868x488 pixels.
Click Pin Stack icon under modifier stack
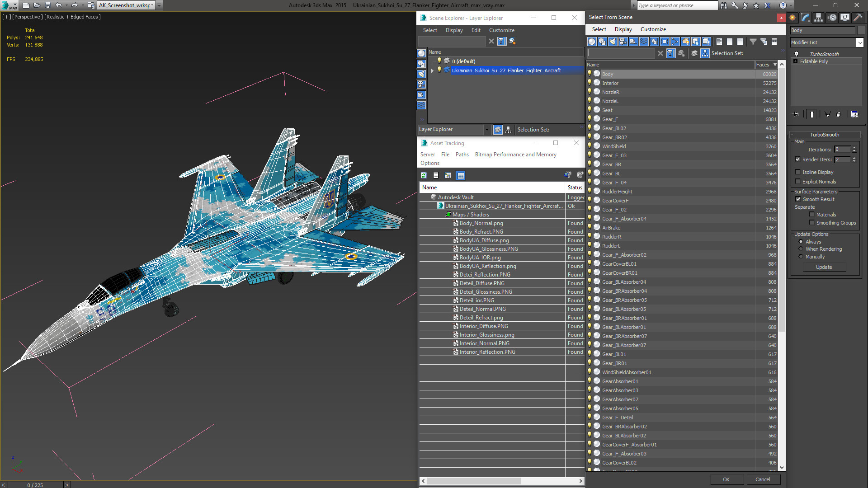coord(796,114)
